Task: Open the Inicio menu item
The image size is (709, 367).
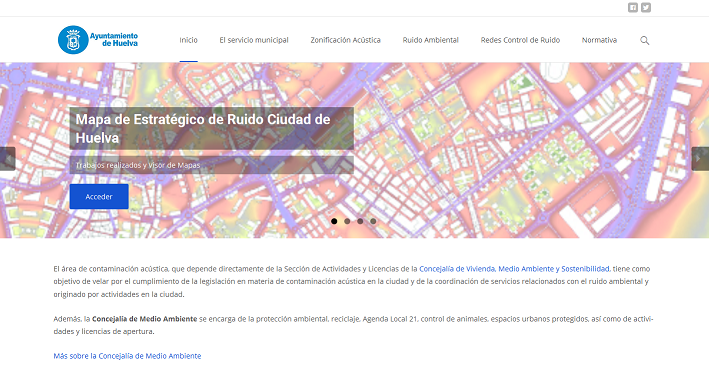Action: [x=189, y=40]
